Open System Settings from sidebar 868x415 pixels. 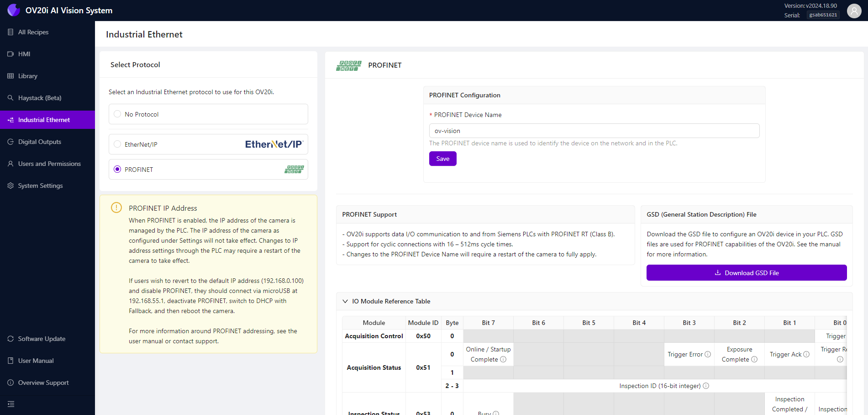click(x=40, y=186)
